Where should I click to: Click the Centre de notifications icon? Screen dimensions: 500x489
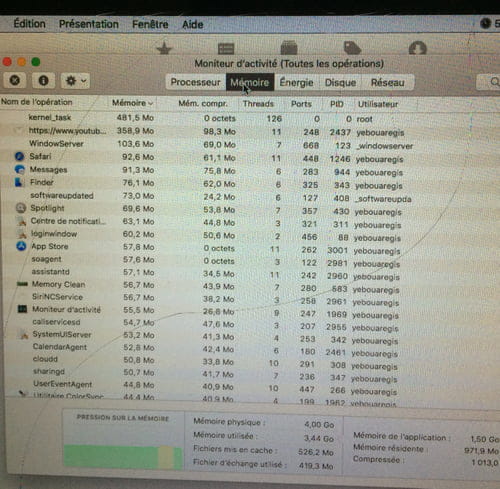pyautogui.click(x=22, y=221)
